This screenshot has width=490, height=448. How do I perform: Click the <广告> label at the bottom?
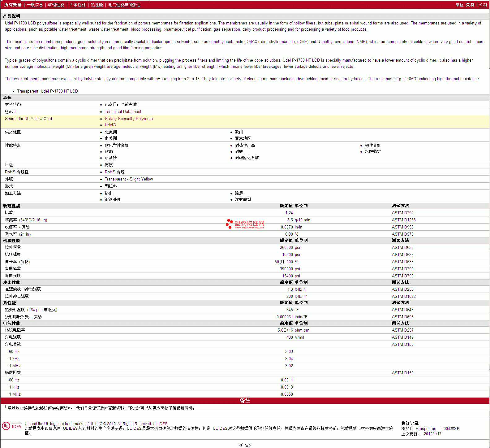(x=245, y=445)
